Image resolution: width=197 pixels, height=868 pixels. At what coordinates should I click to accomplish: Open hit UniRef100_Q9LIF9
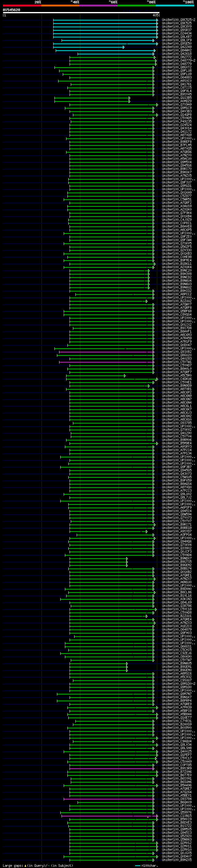(x=177, y=40)
